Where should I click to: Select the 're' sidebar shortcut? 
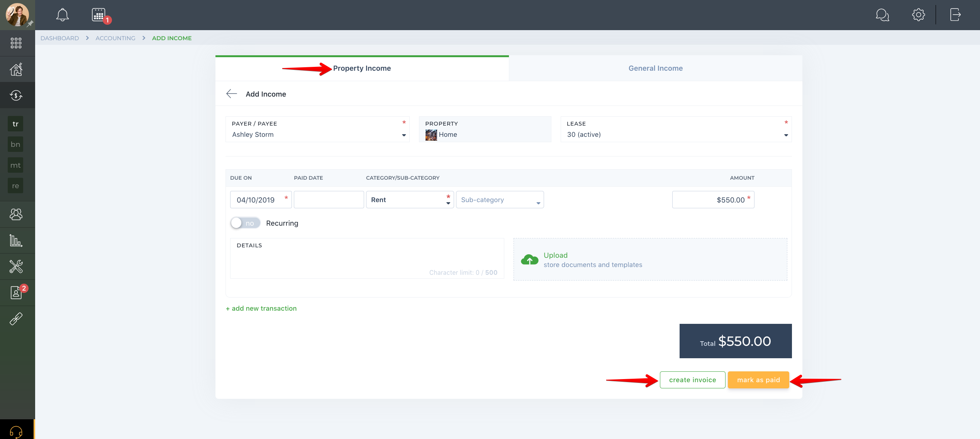15,185
